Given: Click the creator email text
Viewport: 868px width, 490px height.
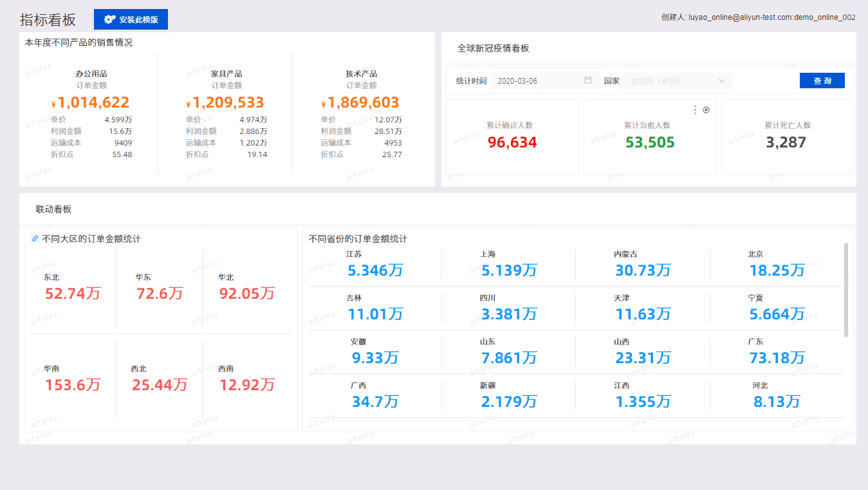Looking at the screenshot, I should (x=758, y=17).
